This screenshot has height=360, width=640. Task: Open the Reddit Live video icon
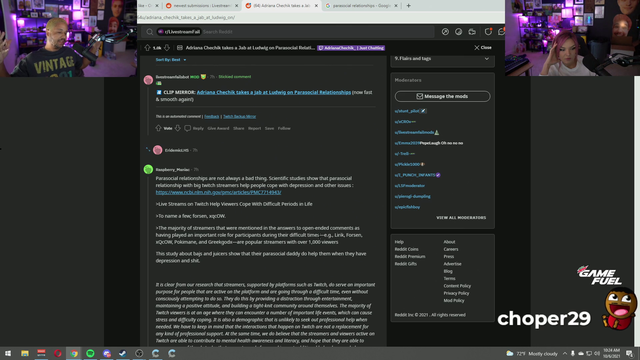pyautogui.click(x=472, y=32)
